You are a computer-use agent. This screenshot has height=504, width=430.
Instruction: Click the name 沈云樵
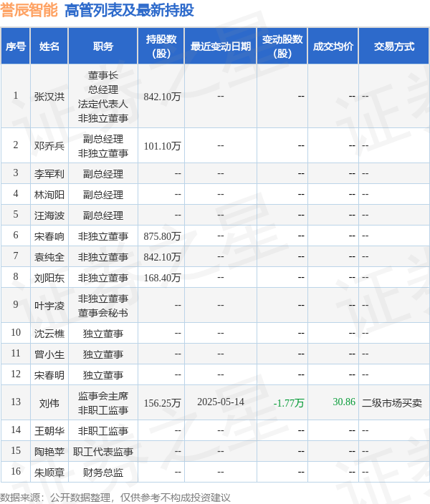coord(49,334)
